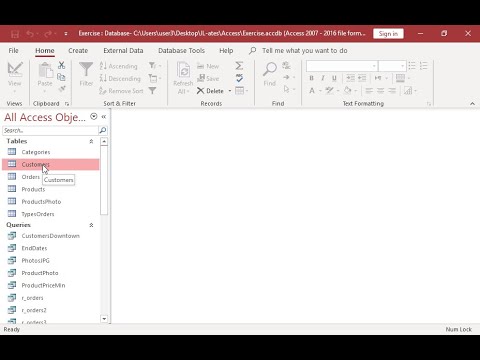Click New record button
Screen dimensions: 480x360
tap(208, 66)
